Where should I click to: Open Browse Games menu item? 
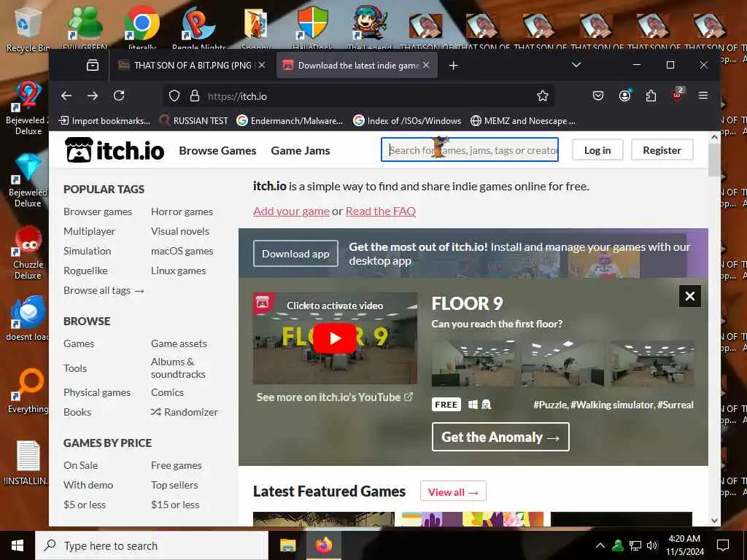(217, 150)
